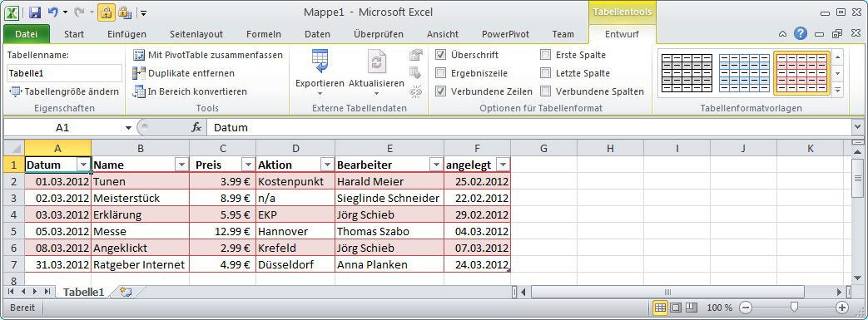The image size is (868, 320).
Task: Click the Undo arrow icon
Action: point(53,12)
